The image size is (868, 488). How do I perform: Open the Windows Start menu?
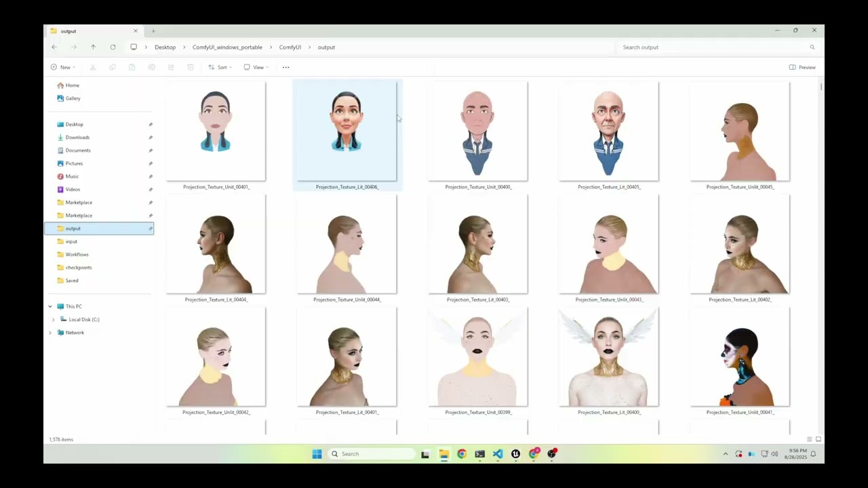(x=317, y=454)
